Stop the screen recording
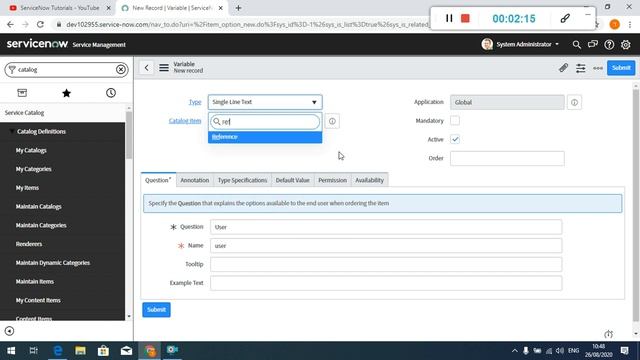 (x=465, y=18)
